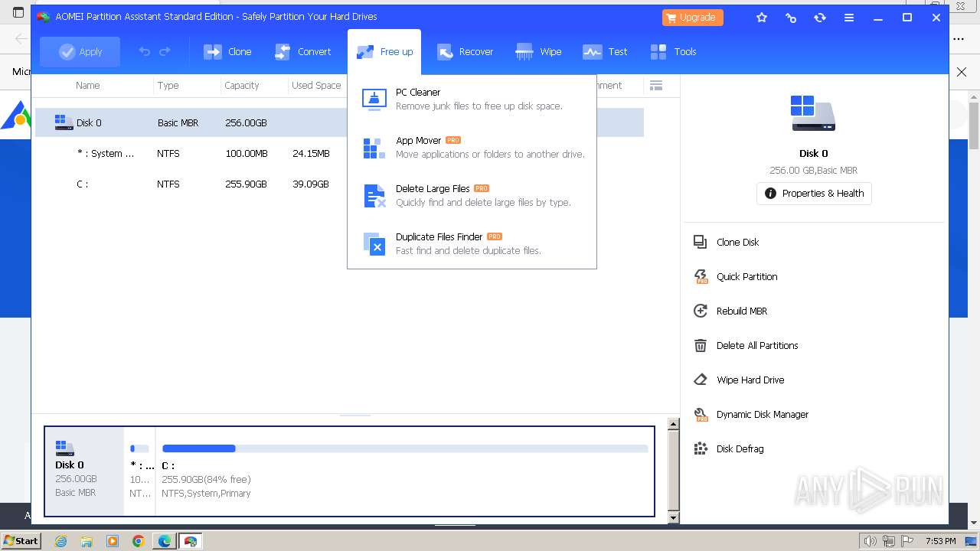Click the Delete All Partitions trash icon
Screen dimensions: 980x551
(701, 345)
